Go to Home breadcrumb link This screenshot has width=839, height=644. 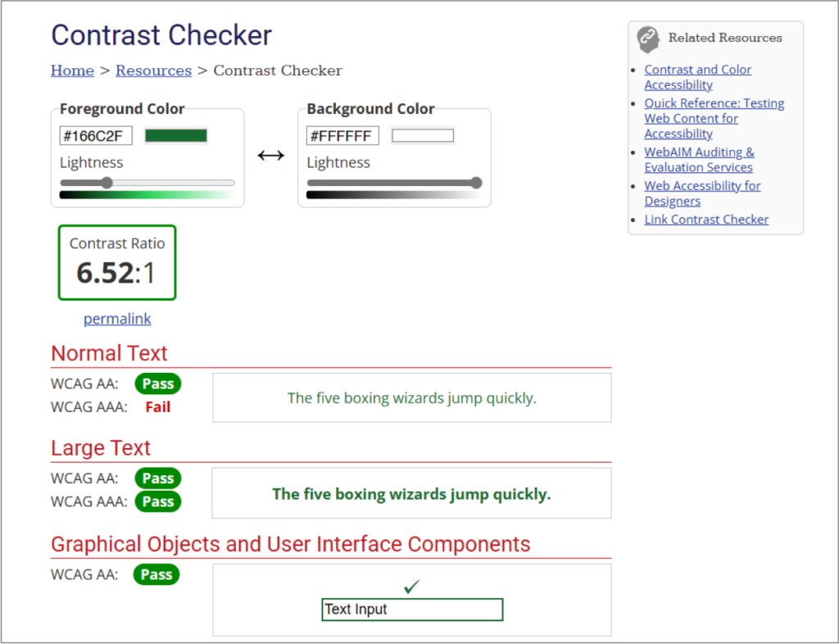click(72, 70)
